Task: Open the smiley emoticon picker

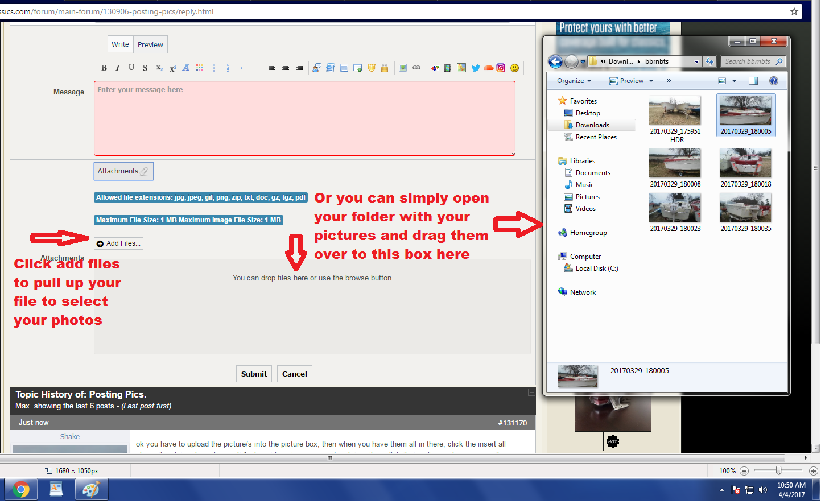Action: [x=514, y=68]
